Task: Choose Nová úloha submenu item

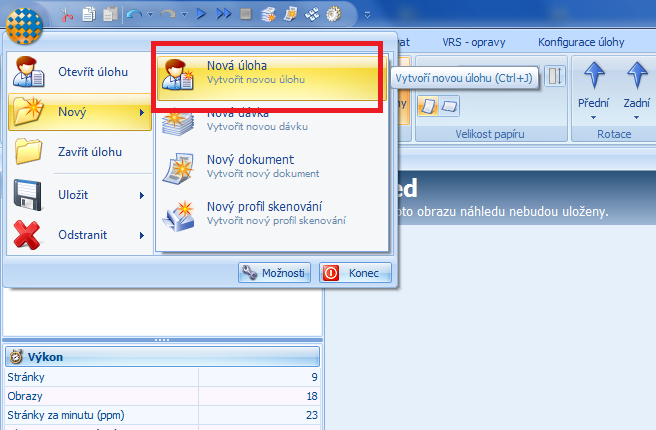Action: (272, 77)
